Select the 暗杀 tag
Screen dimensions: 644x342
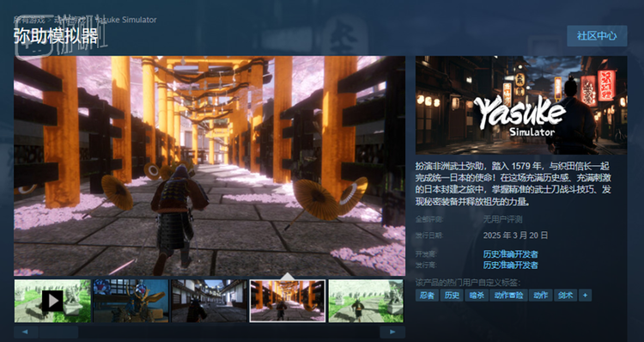(477, 295)
